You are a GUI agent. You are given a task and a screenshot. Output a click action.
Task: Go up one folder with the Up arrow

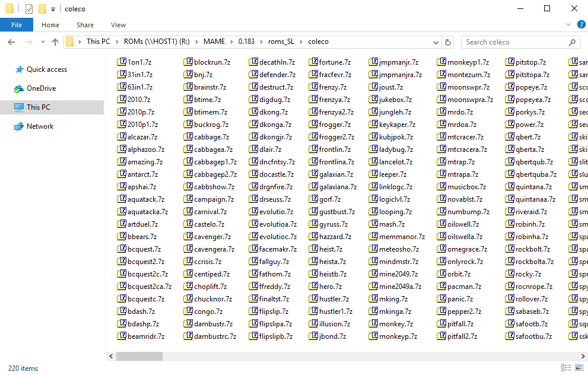coord(55,42)
